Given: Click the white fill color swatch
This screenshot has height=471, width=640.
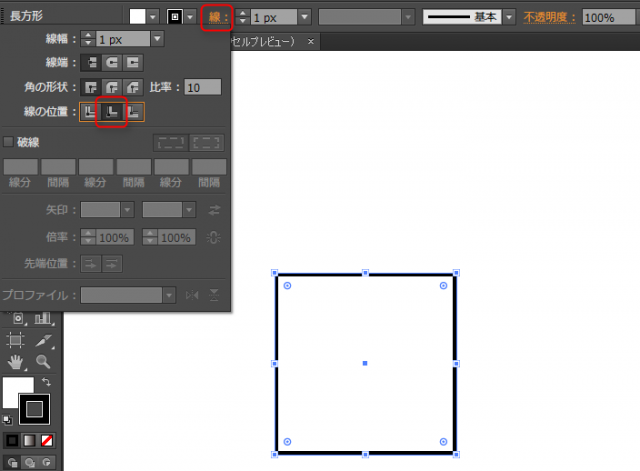Looking at the screenshot, I should (137, 17).
